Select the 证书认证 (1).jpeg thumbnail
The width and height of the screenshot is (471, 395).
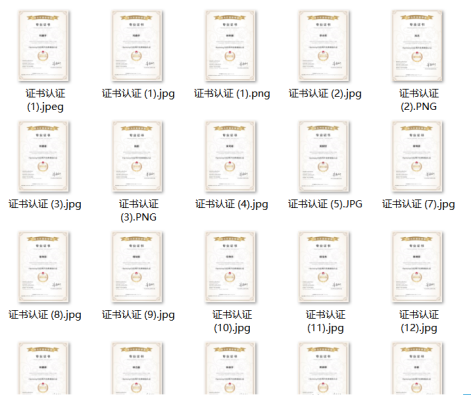coord(43,46)
